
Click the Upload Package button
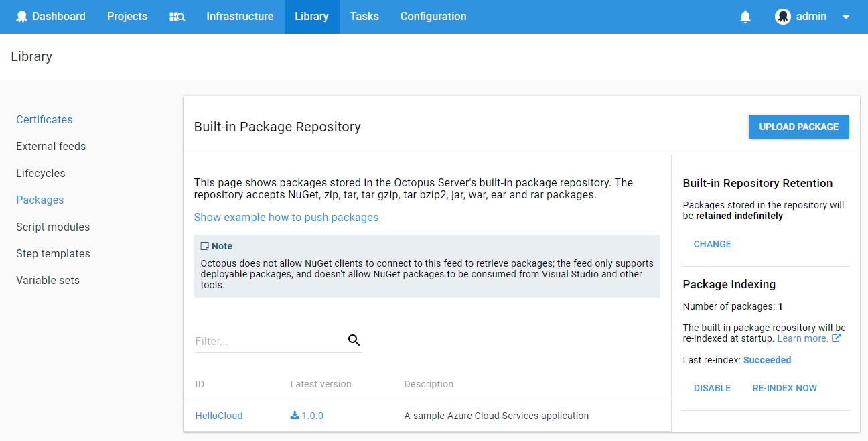[798, 126]
